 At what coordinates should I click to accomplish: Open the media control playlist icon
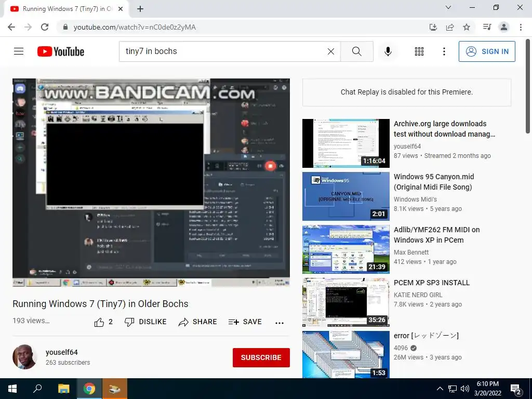tap(487, 27)
